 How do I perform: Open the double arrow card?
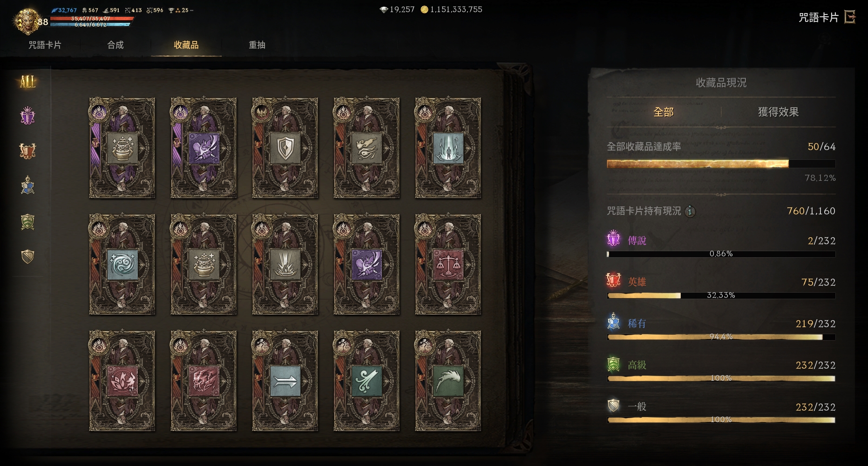click(x=285, y=381)
